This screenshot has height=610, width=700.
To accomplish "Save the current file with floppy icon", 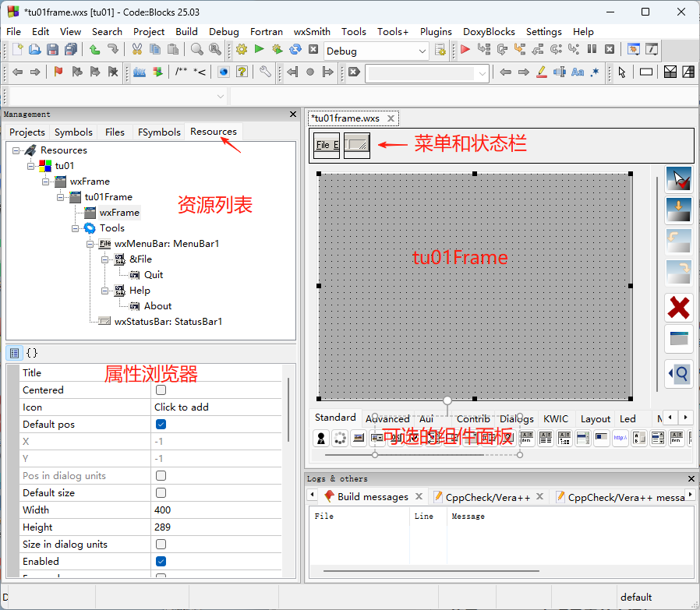I will pos(53,49).
